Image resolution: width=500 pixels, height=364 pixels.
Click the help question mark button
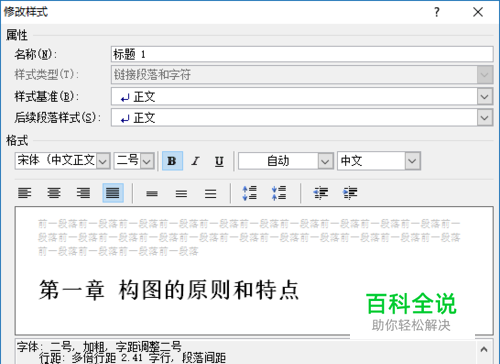click(x=437, y=12)
